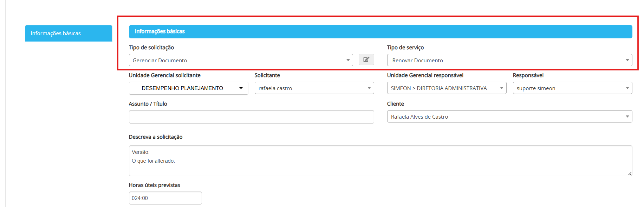Image resolution: width=644 pixels, height=207 pixels.
Task: Expand the DESEMPENHO PLANEJAMENTO unit selector
Action: tap(188, 88)
